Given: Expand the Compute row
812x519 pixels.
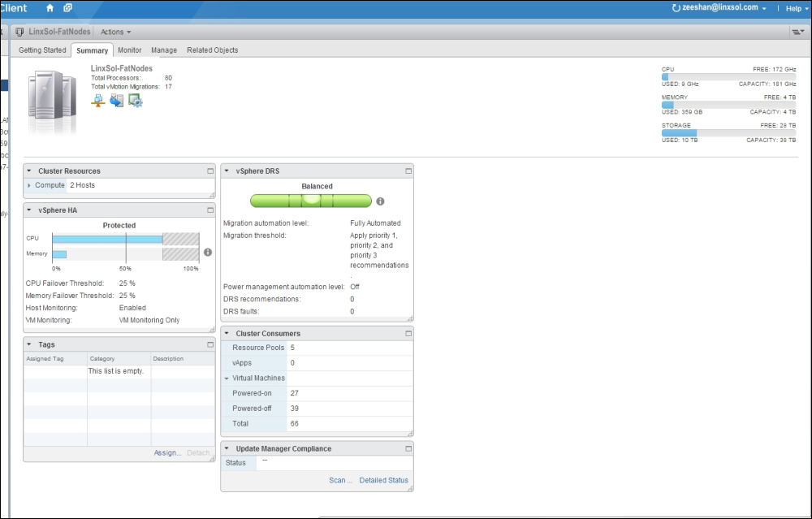Looking at the screenshot, I should coord(29,185).
